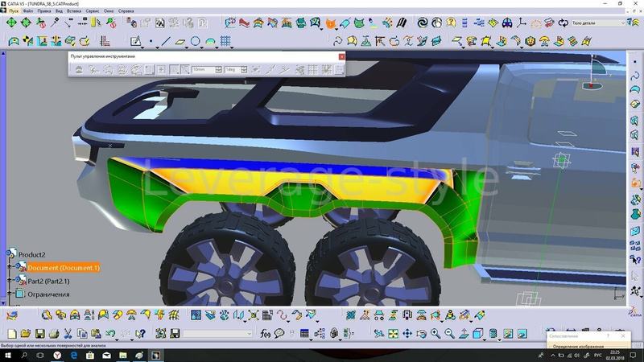Open the Windows Start menu
Screen dimensions: 644x362
coord(8,356)
